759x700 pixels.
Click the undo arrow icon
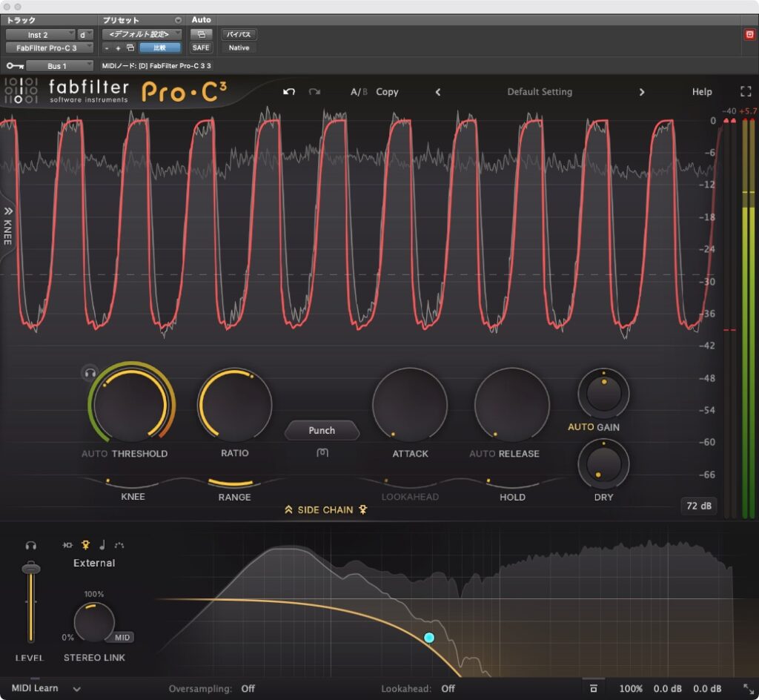(289, 91)
